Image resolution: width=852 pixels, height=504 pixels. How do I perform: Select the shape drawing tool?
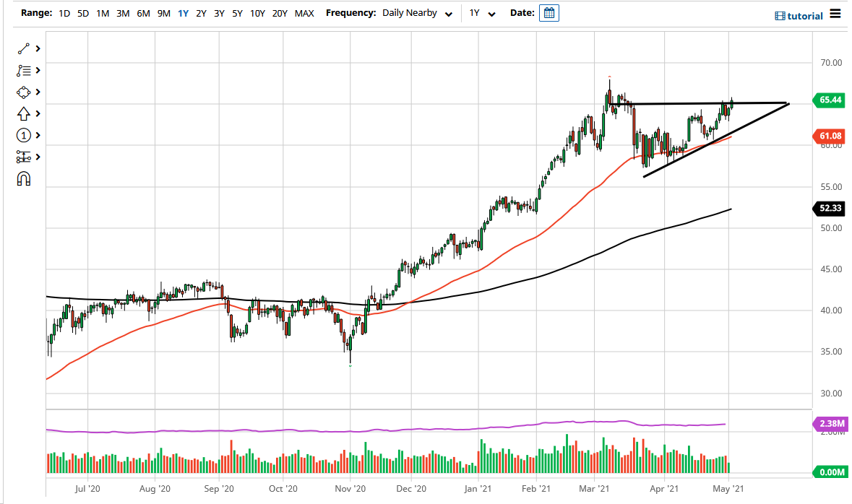(22, 92)
